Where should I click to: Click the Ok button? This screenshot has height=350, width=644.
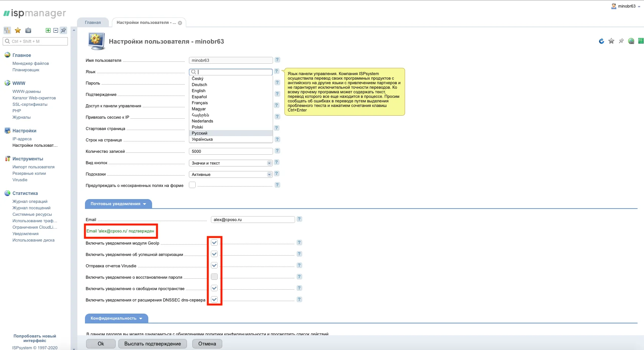coord(101,344)
